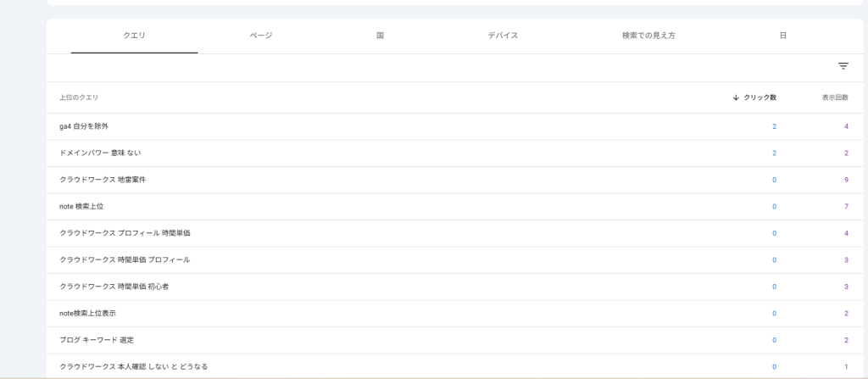Click query 'クラウドワークス 時間単価 初心者'
This screenshot has height=379, width=868.
tap(114, 287)
